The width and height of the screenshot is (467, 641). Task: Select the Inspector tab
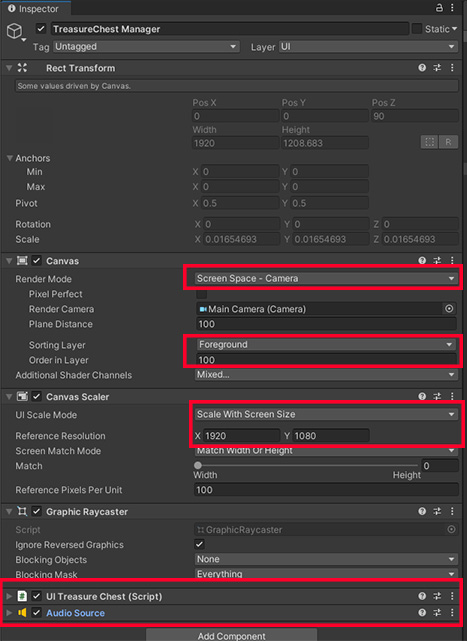34,9
